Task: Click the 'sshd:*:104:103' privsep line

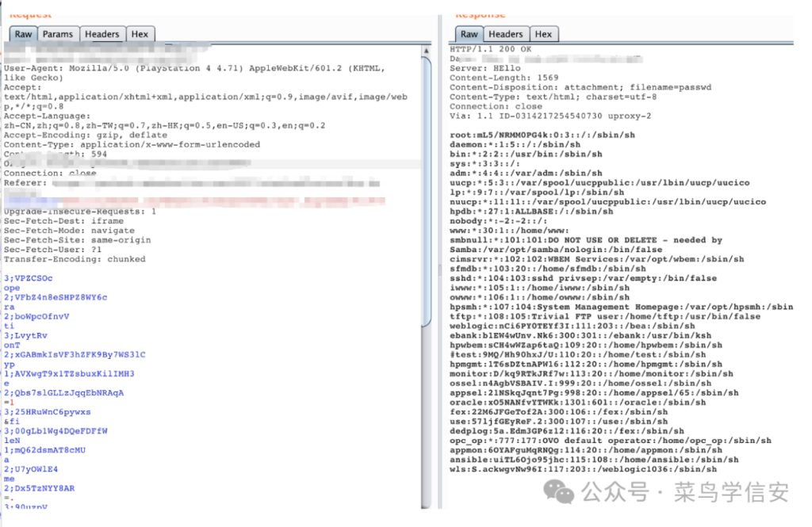Action: [x=583, y=278]
